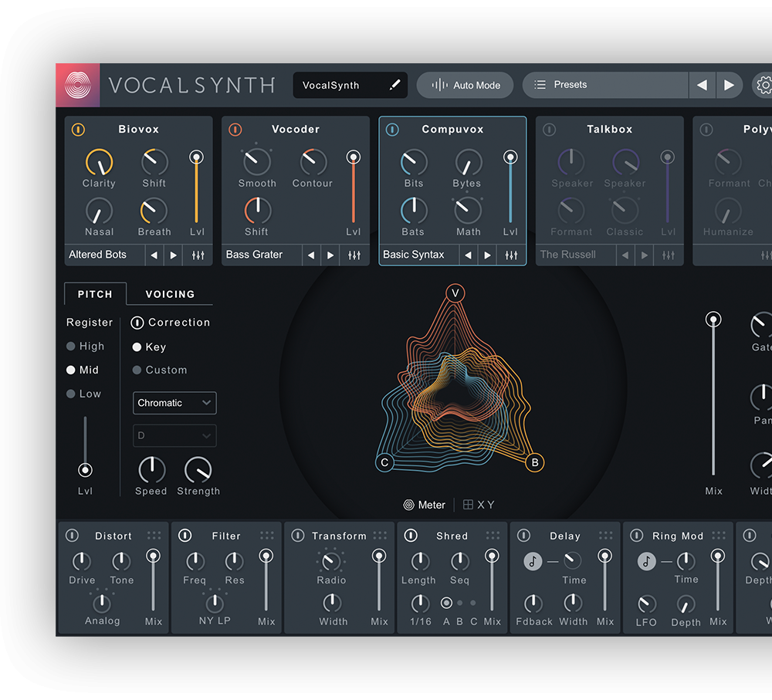Switch to the X Y view

coord(479,505)
